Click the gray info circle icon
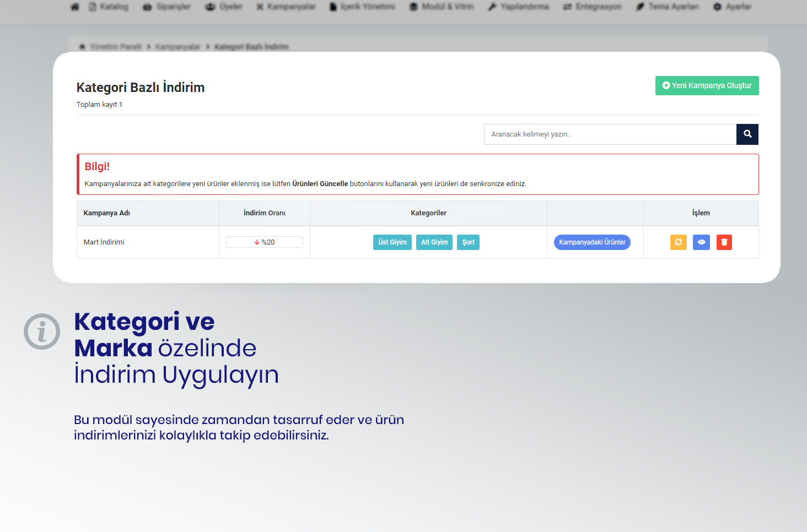807x532 pixels. tap(42, 332)
